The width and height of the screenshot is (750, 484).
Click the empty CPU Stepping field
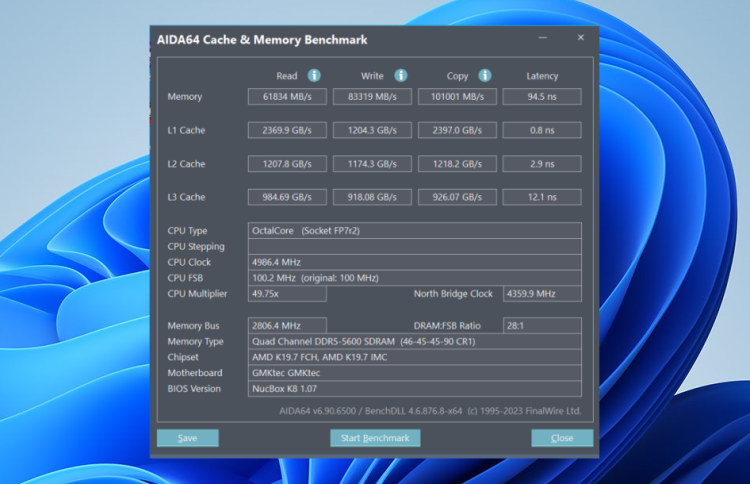(x=415, y=246)
